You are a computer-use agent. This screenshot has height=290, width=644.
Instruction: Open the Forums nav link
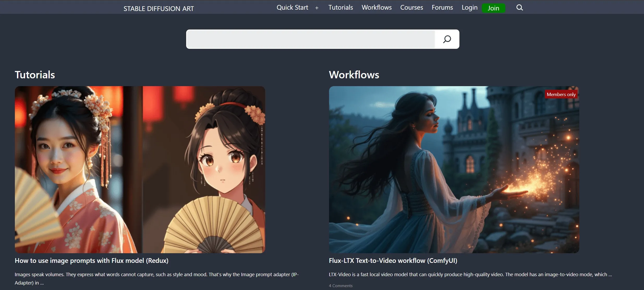coord(442,8)
